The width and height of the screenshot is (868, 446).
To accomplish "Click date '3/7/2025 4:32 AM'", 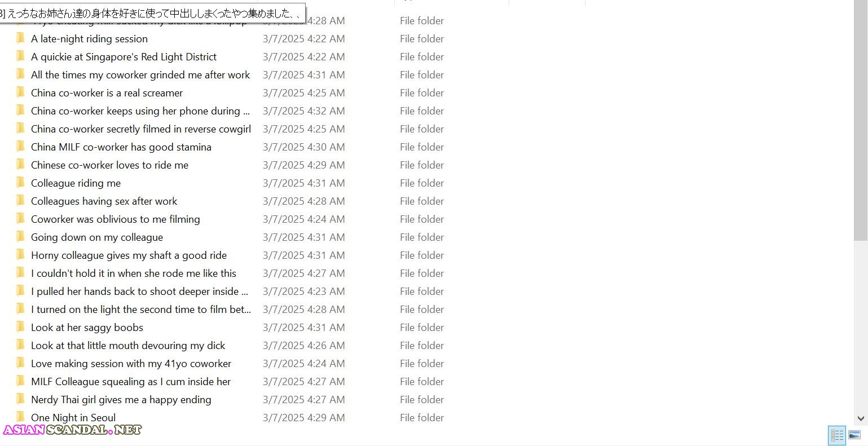I will (304, 111).
